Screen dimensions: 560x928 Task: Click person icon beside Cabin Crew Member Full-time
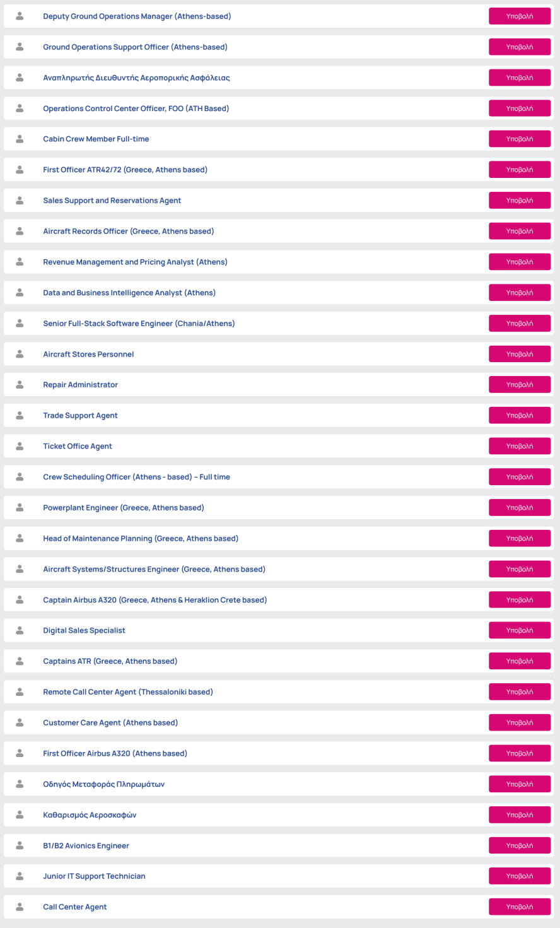click(x=20, y=139)
